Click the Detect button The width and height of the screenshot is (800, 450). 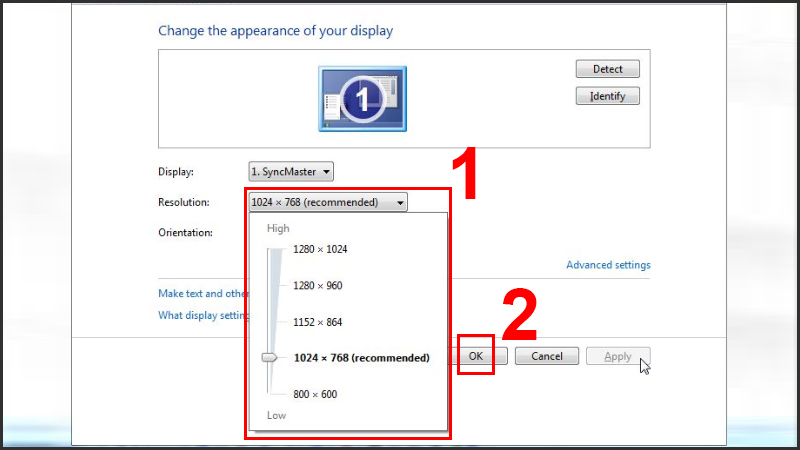pos(607,69)
